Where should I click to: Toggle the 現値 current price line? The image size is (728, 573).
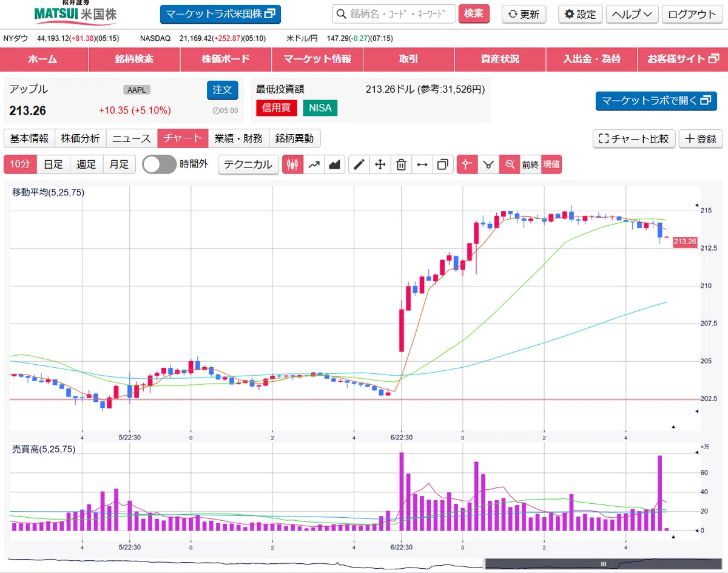pyautogui.click(x=551, y=164)
